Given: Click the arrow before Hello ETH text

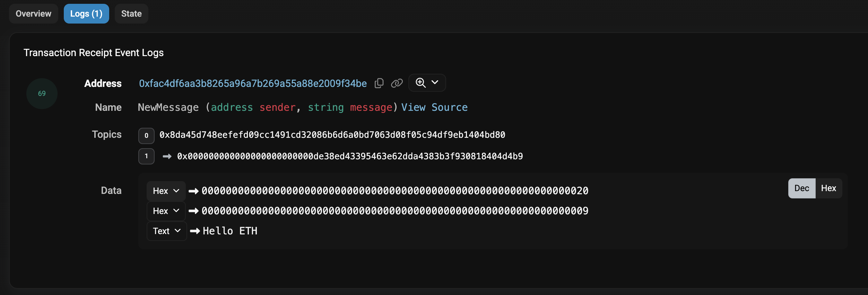Looking at the screenshot, I should tap(195, 231).
